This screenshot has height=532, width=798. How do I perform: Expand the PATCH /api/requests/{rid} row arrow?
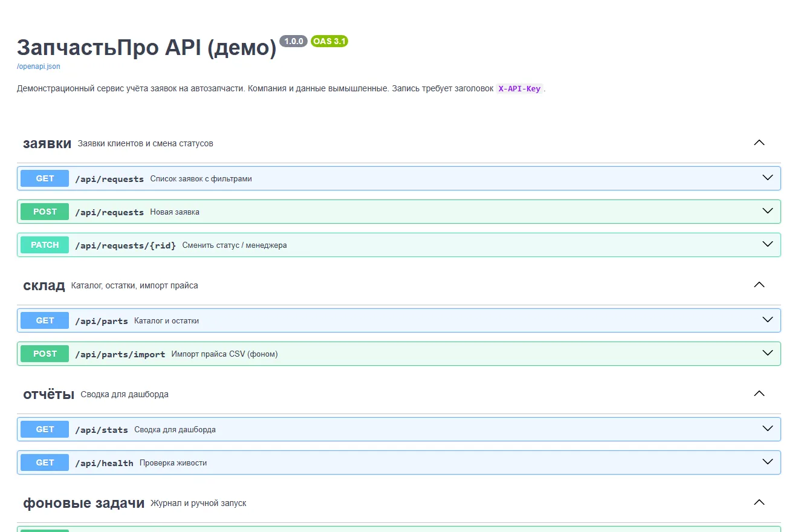click(768, 244)
